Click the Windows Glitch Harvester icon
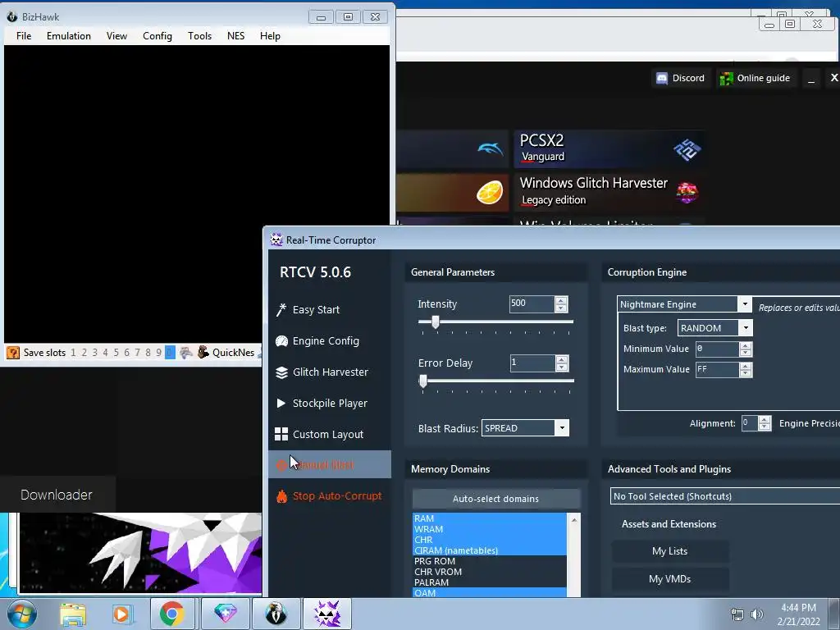The width and height of the screenshot is (840, 630). [687, 192]
